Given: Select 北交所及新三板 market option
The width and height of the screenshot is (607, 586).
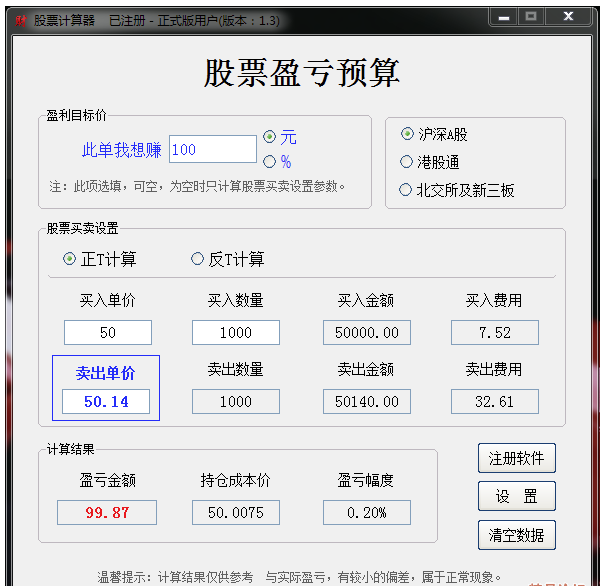Looking at the screenshot, I should point(407,190).
